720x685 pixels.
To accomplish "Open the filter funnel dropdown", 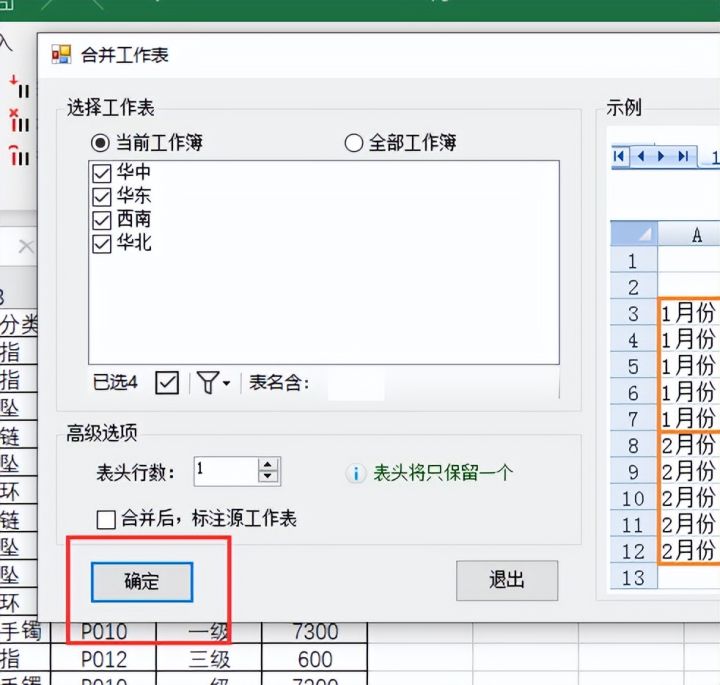I will pos(213,382).
